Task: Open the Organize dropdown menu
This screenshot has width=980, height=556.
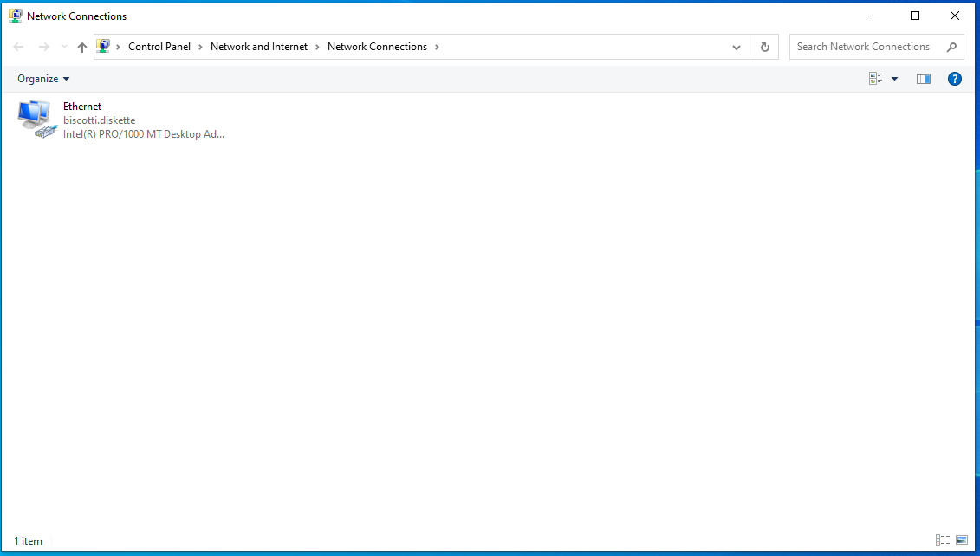Action: 43,79
